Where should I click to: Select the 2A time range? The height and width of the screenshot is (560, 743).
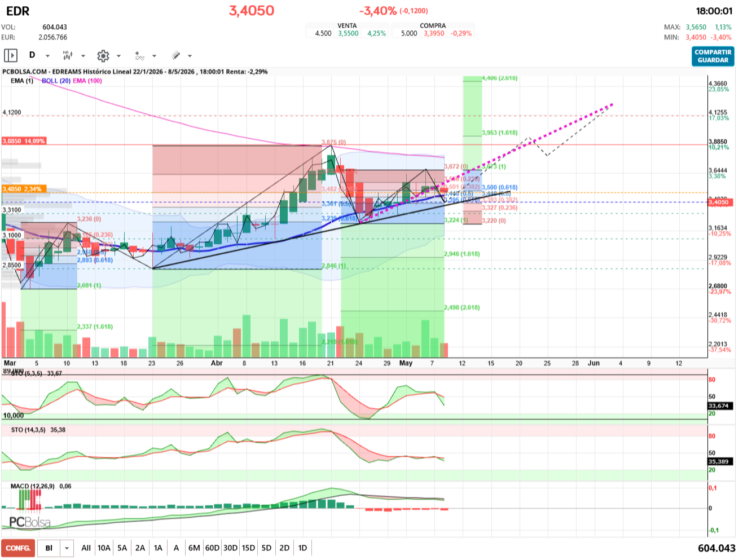point(140,548)
